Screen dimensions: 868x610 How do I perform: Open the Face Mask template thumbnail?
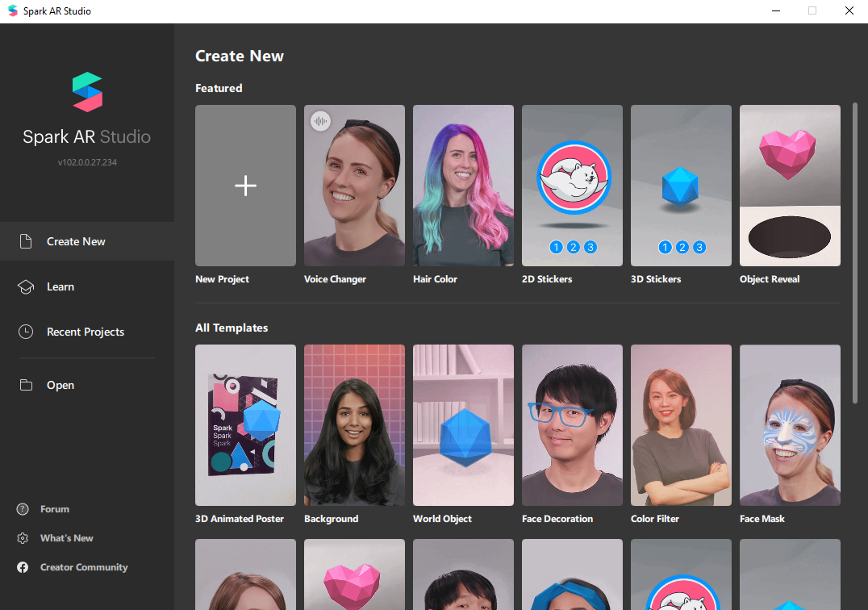click(x=790, y=425)
